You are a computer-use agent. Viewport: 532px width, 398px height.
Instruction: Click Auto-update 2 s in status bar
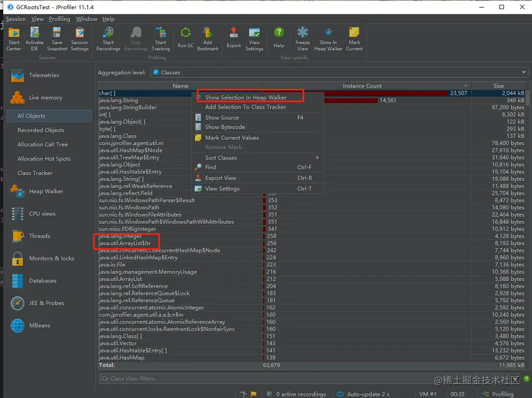pos(363,394)
